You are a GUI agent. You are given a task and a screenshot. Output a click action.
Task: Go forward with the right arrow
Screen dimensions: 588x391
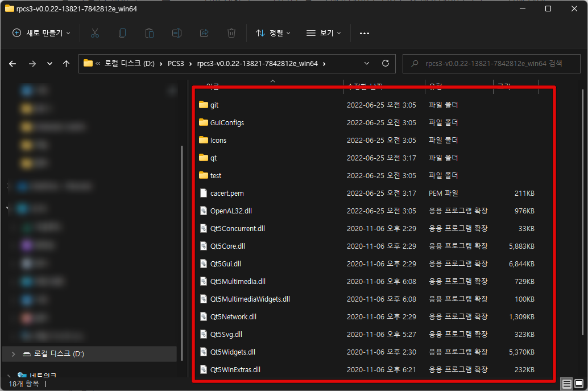(x=32, y=64)
